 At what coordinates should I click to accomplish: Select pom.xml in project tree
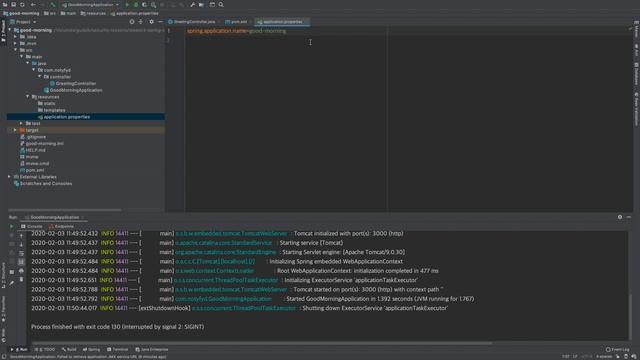pos(32,170)
